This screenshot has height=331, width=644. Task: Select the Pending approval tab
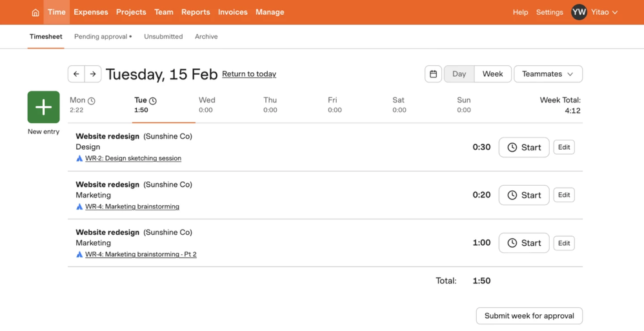coord(103,37)
